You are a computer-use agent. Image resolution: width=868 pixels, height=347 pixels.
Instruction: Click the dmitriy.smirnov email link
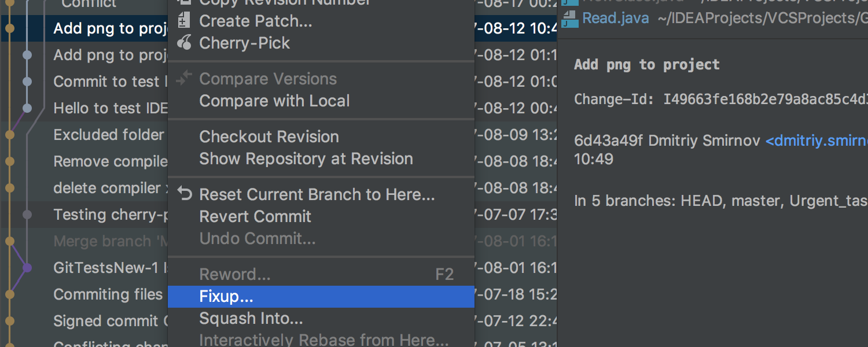tap(816, 141)
